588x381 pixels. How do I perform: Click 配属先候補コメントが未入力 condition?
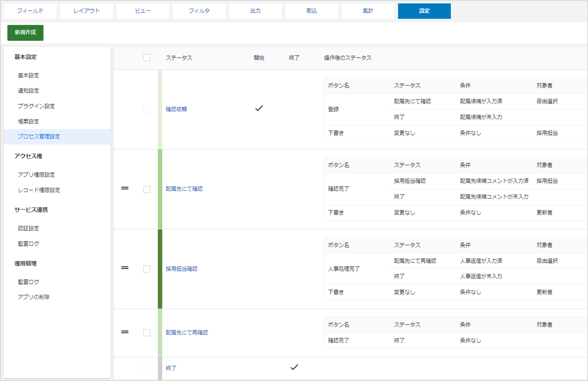(494, 197)
